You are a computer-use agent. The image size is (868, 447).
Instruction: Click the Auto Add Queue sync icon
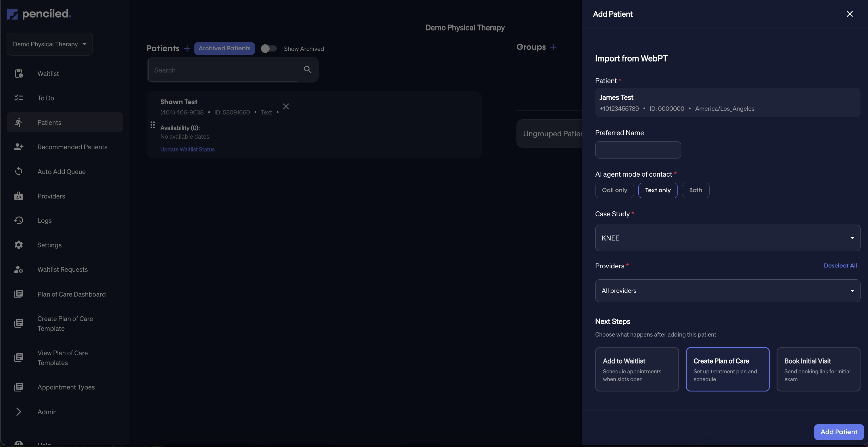[x=19, y=172]
